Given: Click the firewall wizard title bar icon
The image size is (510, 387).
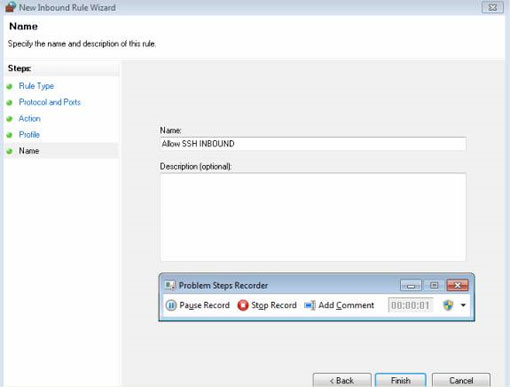Looking at the screenshot, I should click(x=10, y=7).
